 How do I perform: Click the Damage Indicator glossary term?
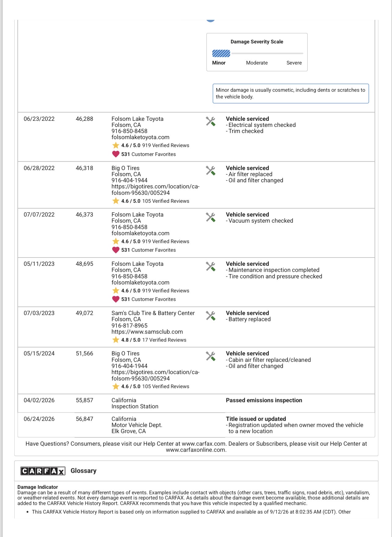[x=38, y=487]
